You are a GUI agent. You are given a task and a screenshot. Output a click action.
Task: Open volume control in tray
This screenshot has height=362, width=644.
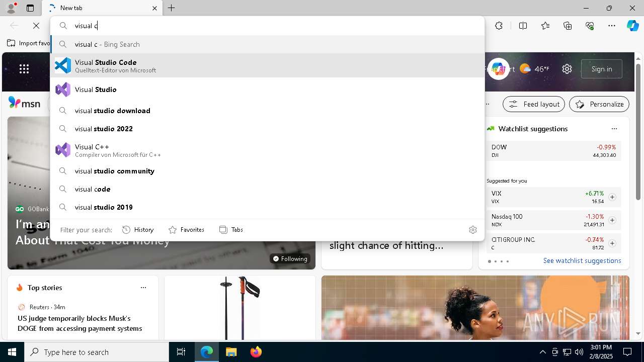(x=579, y=352)
